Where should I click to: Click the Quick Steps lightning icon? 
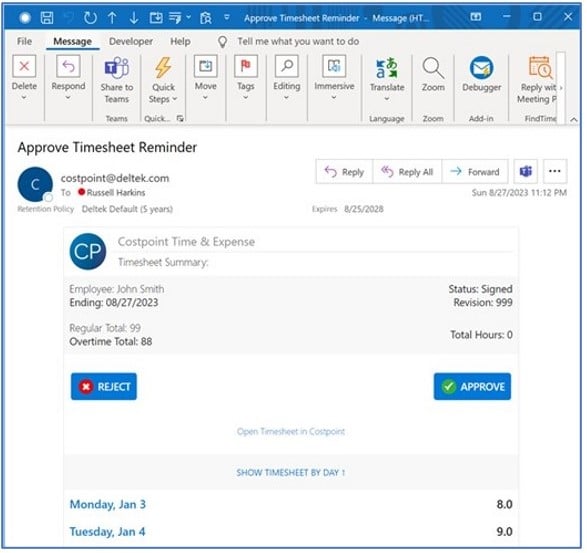point(163,67)
